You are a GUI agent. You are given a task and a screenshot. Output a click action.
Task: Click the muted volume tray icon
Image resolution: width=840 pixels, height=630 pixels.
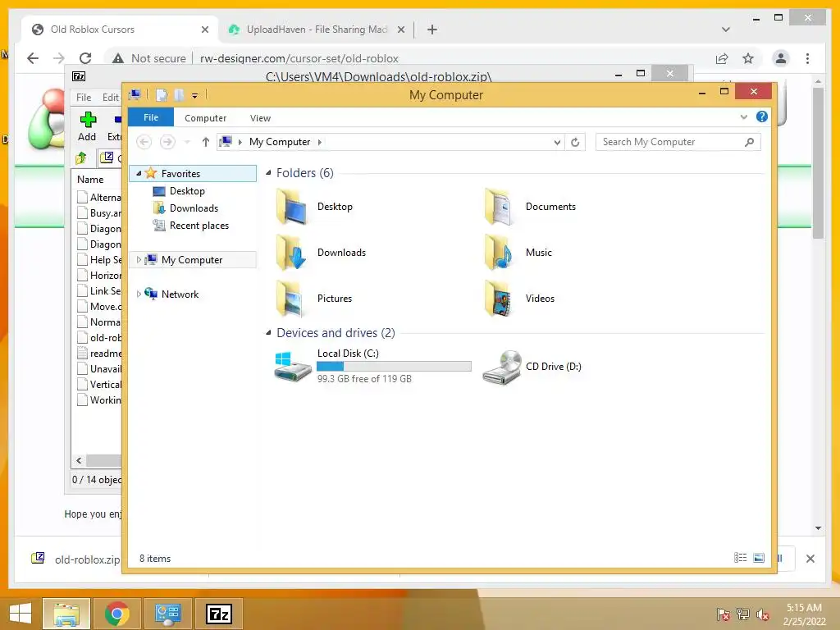click(762, 614)
